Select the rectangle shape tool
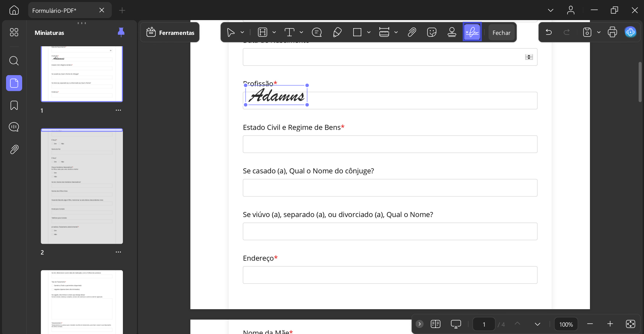The width and height of the screenshot is (644, 334). tap(357, 33)
